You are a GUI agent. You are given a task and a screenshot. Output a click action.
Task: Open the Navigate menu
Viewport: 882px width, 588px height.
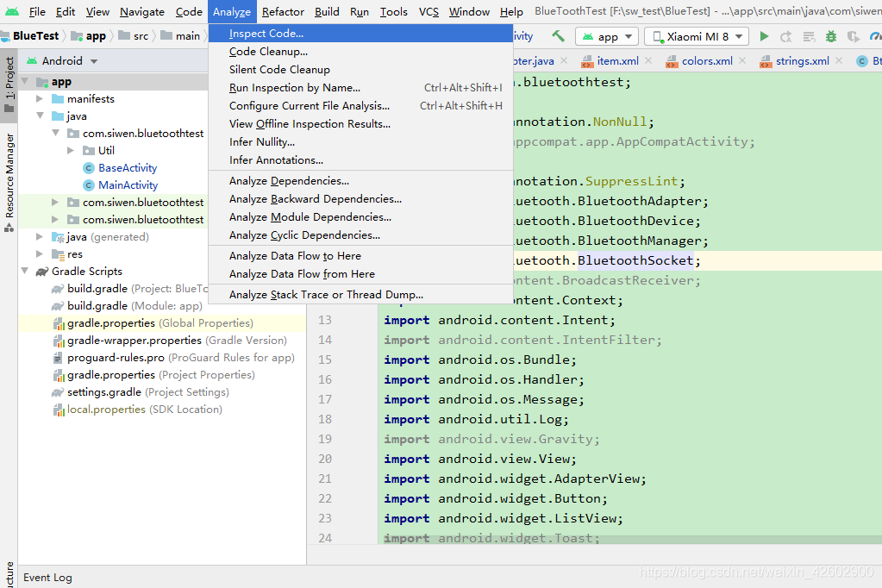(141, 11)
